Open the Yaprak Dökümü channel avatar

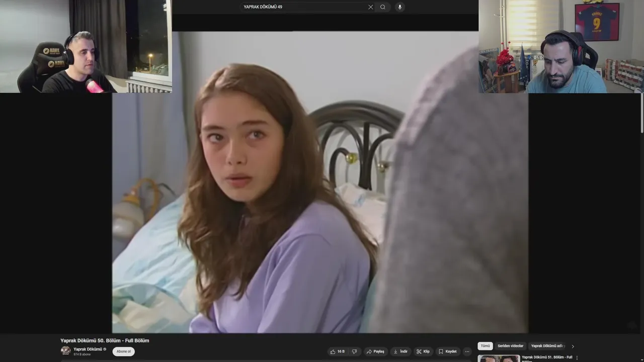[x=65, y=351]
